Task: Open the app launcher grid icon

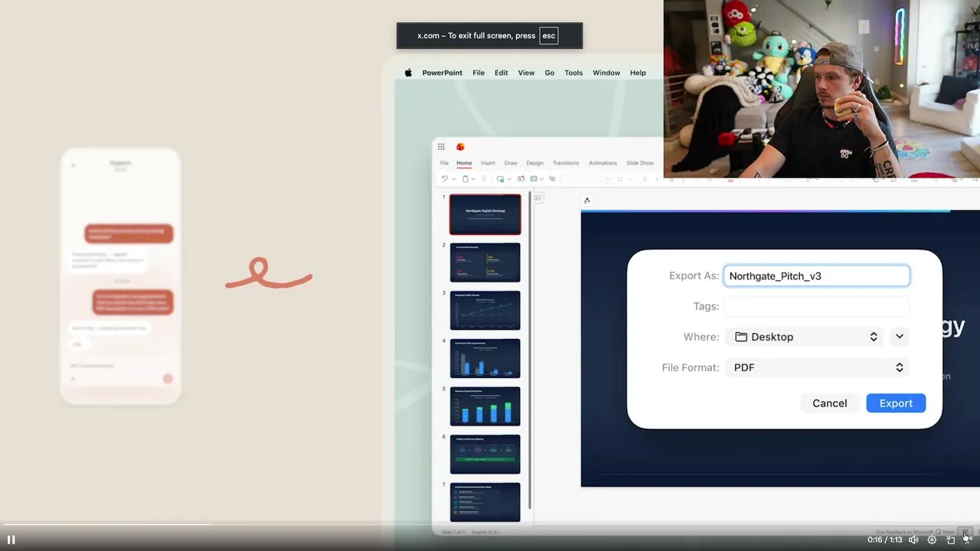Action: [441, 147]
